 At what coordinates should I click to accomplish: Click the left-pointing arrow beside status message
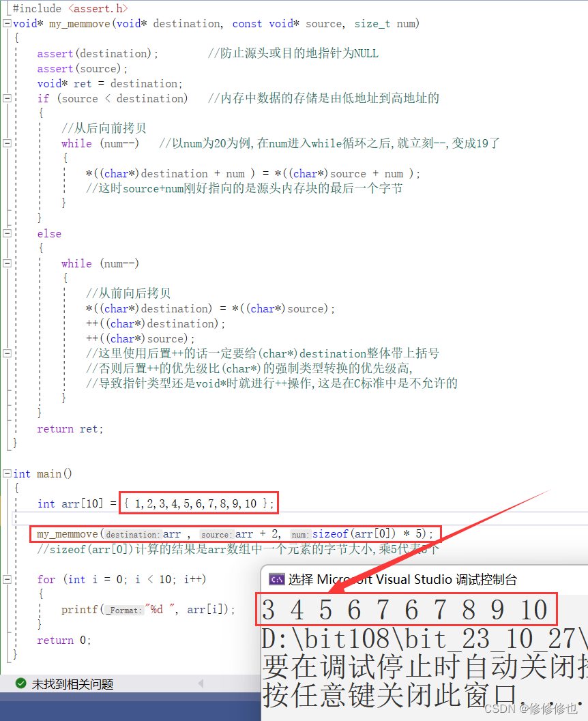(x=201, y=683)
